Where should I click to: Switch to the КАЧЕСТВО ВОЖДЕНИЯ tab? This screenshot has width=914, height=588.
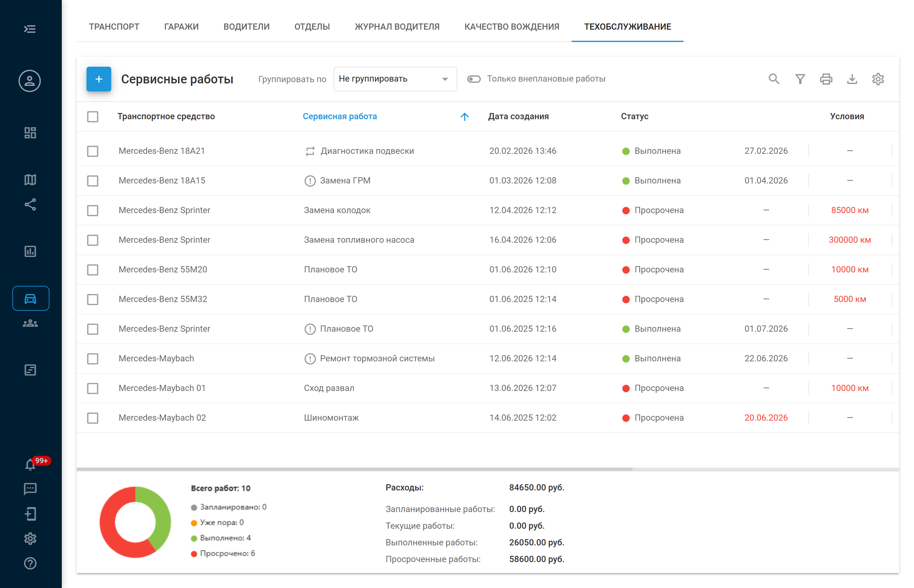(x=511, y=27)
